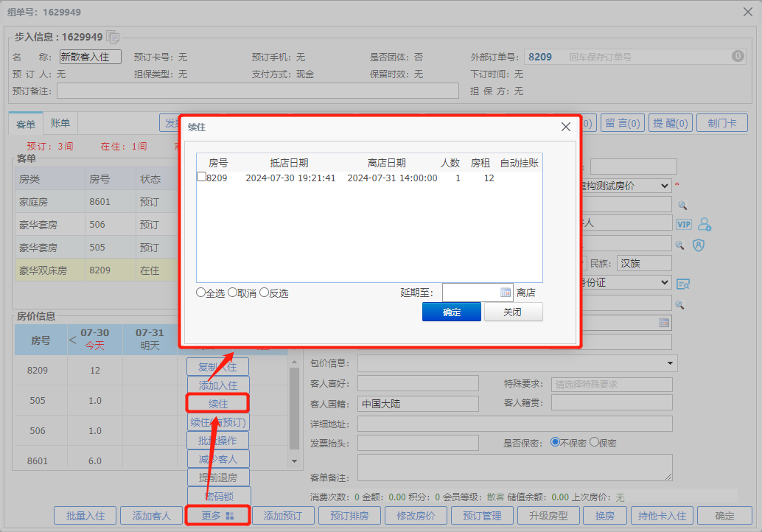Screen dimensions: 762x532
Task: Choose the 保密 radio button
Action: tap(594, 442)
